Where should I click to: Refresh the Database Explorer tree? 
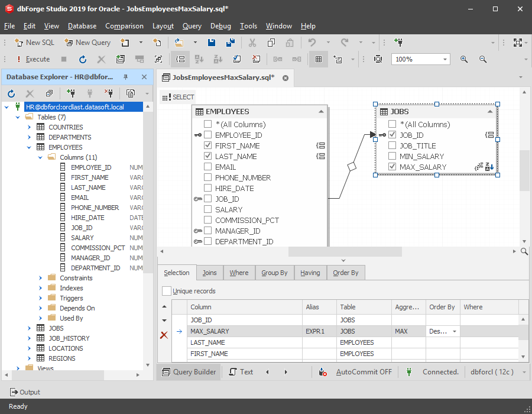coord(11,93)
